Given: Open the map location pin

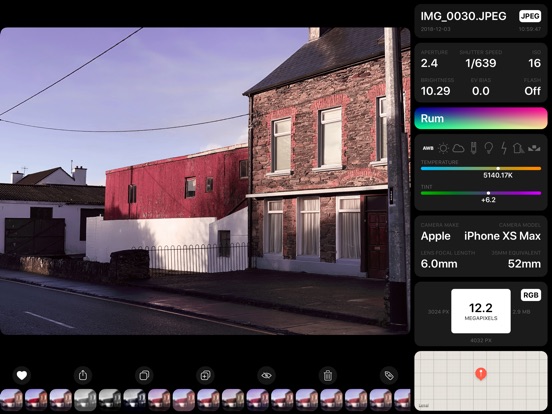Looking at the screenshot, I should pos(481,374).
